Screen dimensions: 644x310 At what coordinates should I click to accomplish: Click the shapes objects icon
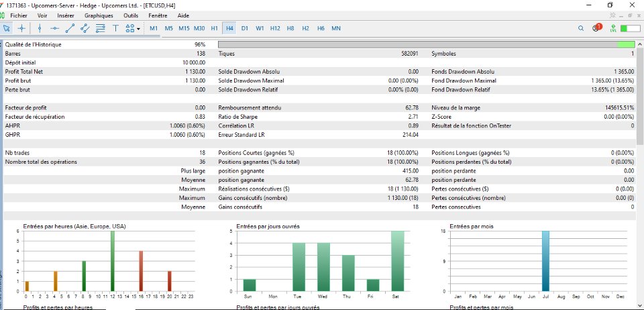[129, 28]
